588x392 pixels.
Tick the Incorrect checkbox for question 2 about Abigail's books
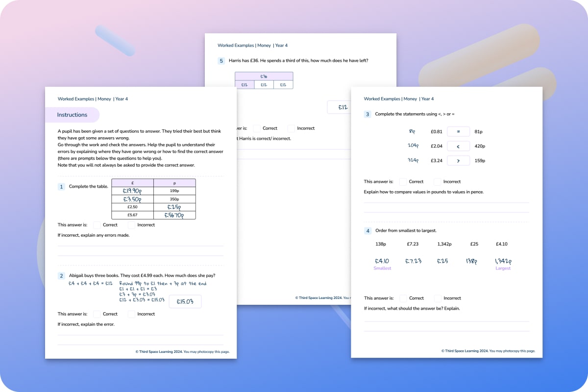click(132, 314)
